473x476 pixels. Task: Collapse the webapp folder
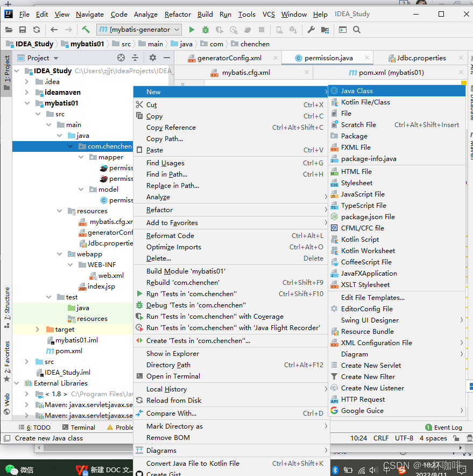pyautogui.click(x=60, y=254)
